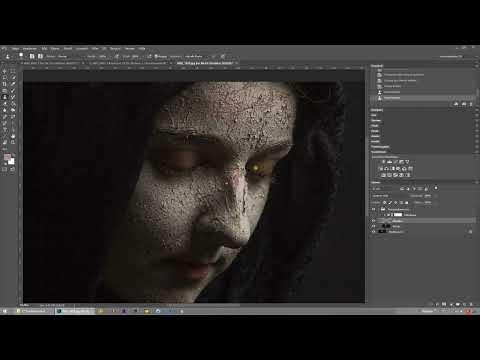
Task: Select the Eraser tool
Action: pos(4,103)
